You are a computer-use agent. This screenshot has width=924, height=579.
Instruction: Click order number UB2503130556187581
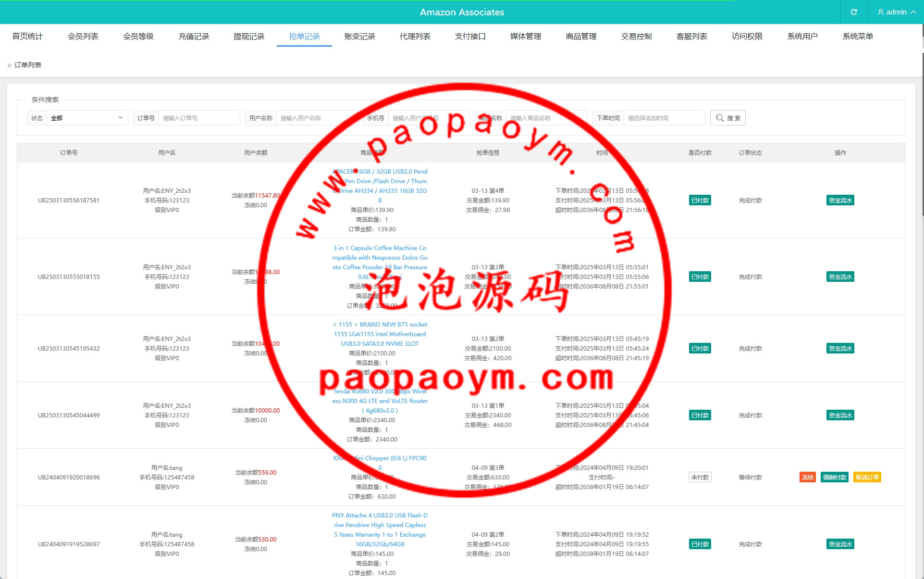click(69, 201)
